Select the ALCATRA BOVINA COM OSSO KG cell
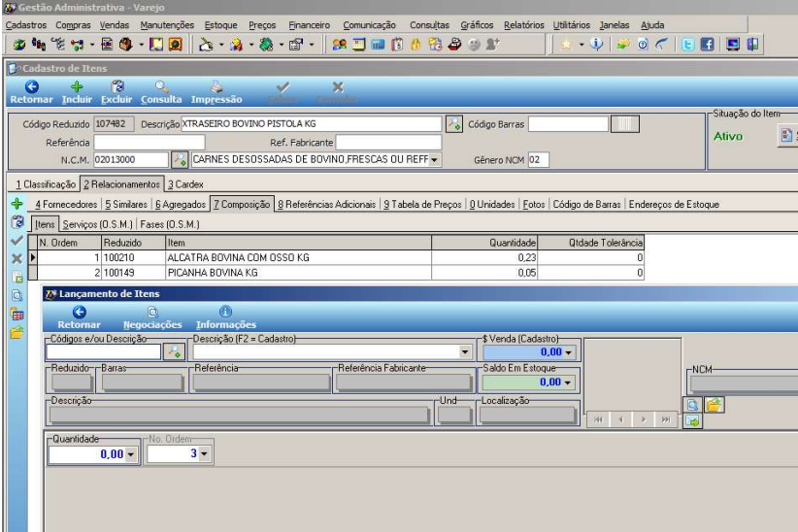 (298, 257)
